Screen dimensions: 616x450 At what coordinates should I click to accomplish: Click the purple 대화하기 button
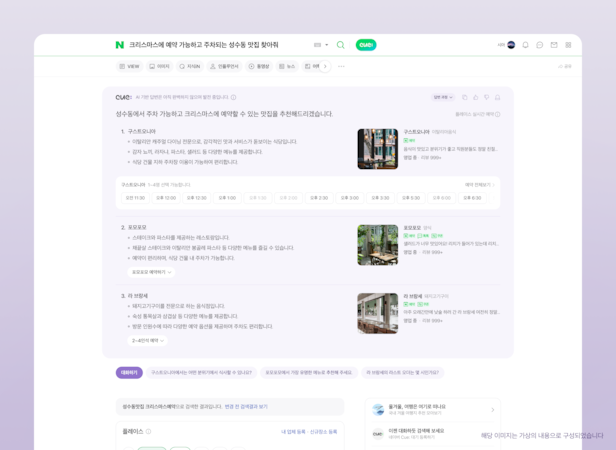(x=129, y=372)
